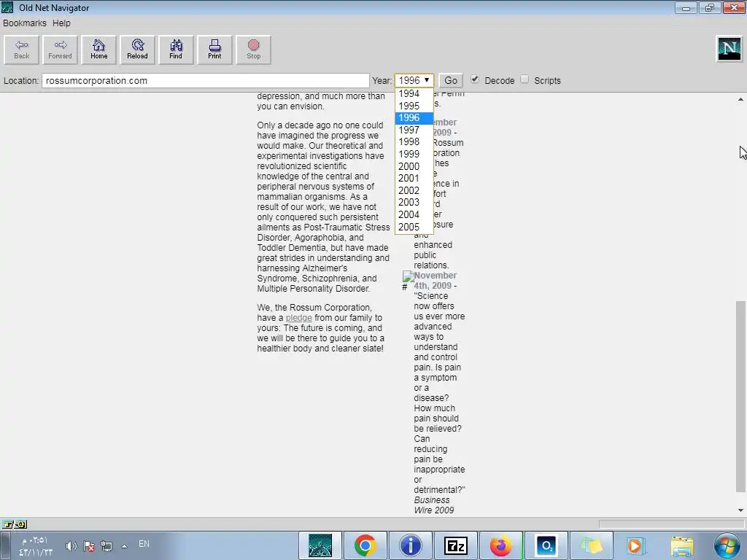Open Firefox from the taskbar
Image resolution: width=747 pixels, height=560 pixels.
click(x=500, y=545)
